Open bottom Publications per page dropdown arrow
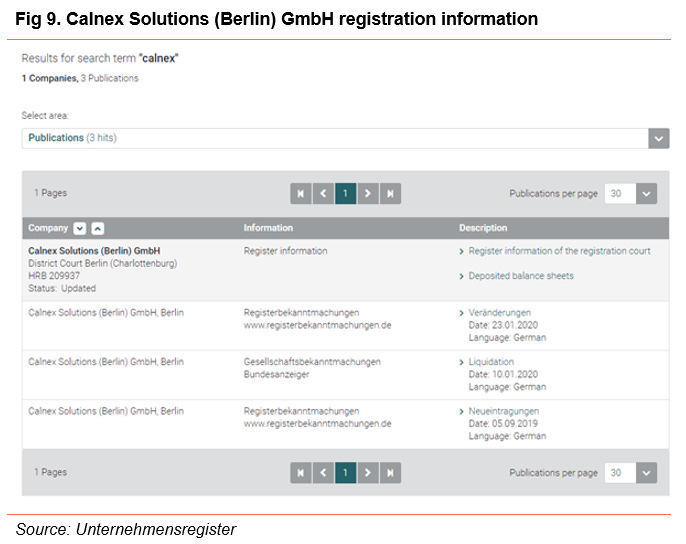 point(646,473)
